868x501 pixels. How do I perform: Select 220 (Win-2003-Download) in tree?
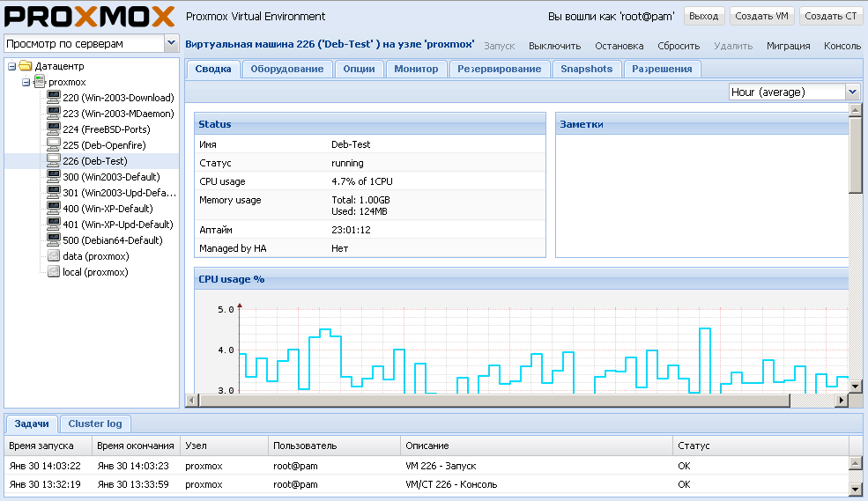118,98
